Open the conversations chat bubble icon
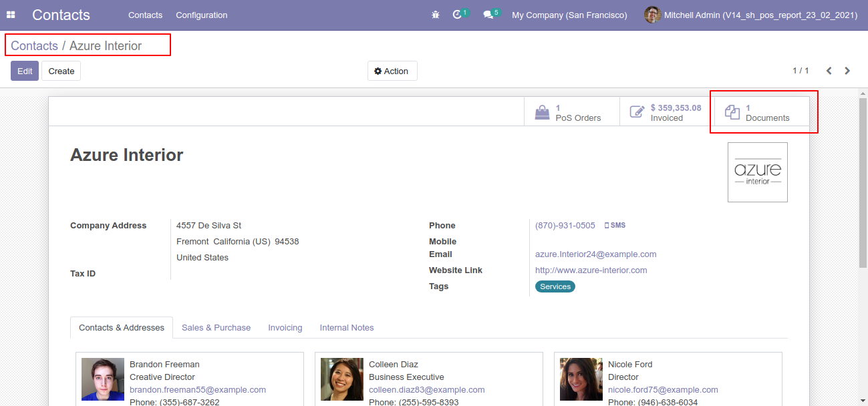The image size is (868, 406). 488,15
